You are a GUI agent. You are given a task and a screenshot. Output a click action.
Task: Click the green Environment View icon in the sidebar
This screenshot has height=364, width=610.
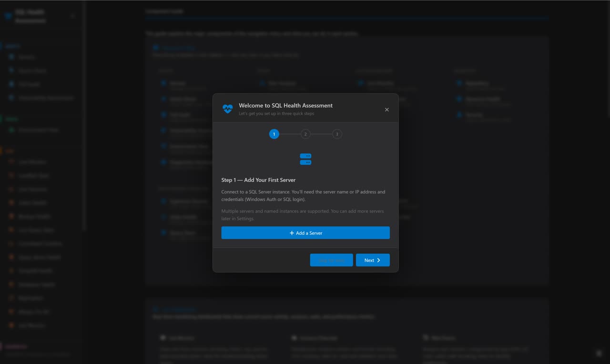(x=11, y=130)
